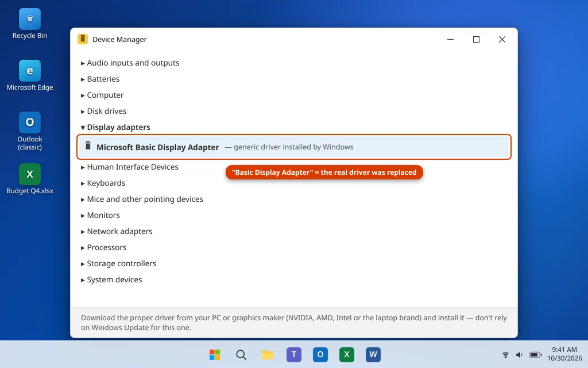
Task: Click the Wi-Fi icon in the system tray
Action: pyautogui.click(x=505, y=354)
